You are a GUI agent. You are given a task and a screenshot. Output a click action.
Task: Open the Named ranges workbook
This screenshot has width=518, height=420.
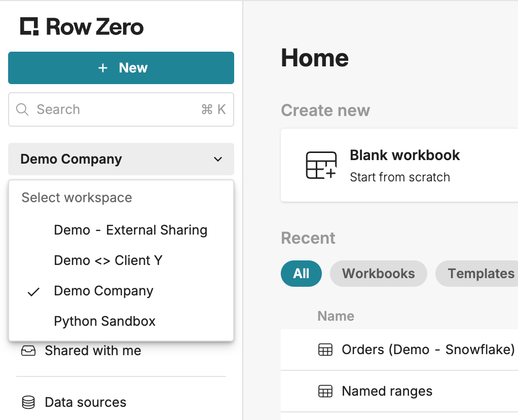click(x=399, y=391)
